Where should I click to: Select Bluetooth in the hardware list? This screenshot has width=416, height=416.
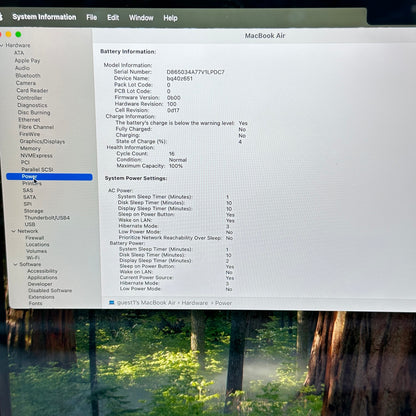coord(28,75)
